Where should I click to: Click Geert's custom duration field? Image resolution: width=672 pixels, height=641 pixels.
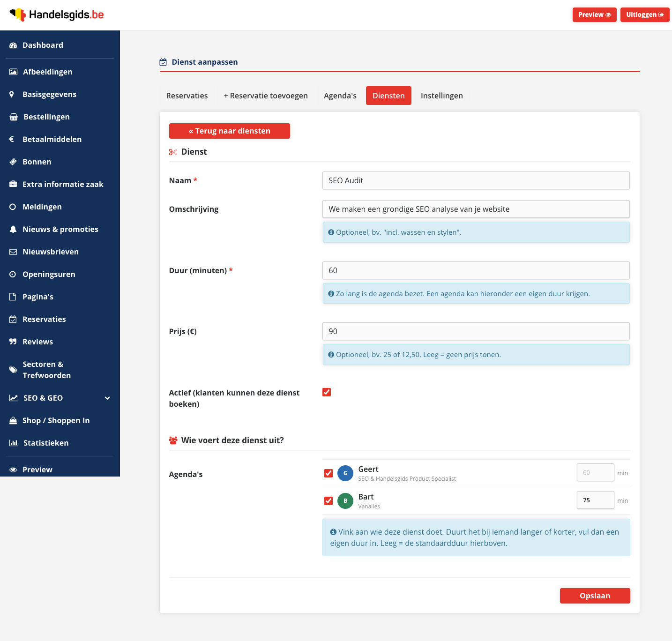pos(595,472)
